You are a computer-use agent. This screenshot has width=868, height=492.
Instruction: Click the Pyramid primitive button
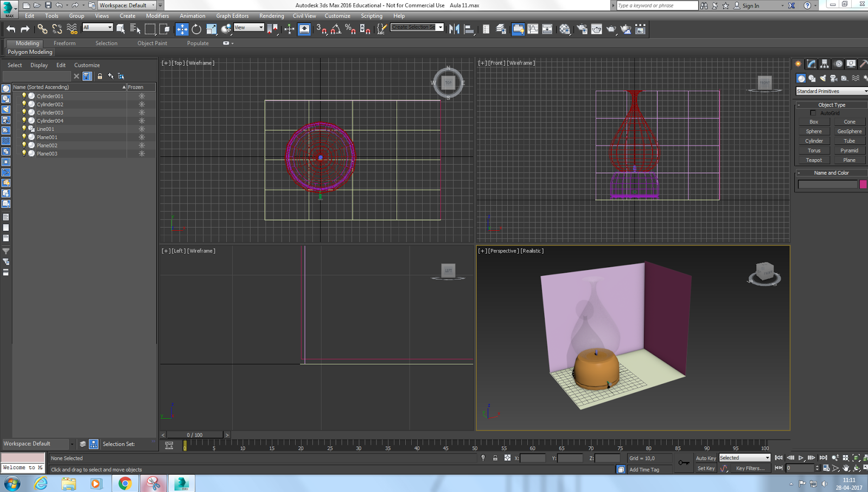(x=850, y=150)
